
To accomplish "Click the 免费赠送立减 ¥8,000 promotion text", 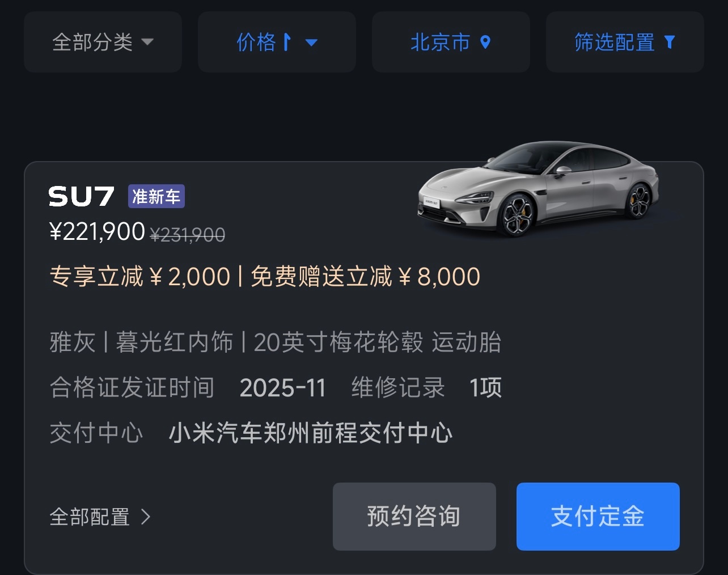I will (365, 277).
